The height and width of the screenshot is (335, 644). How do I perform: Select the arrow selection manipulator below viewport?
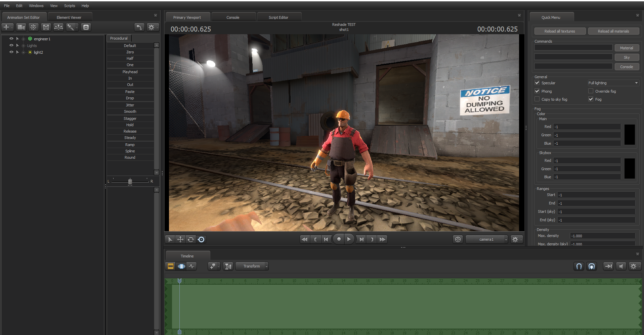click(170, 239)
